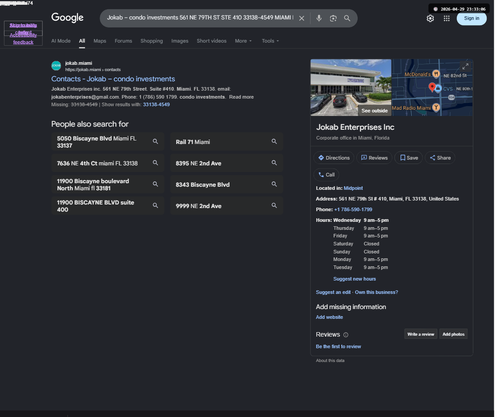Open quick settings gear icon
Image resolution: width=500 pixels, height=417 pixels.
[x=430, y=18]
